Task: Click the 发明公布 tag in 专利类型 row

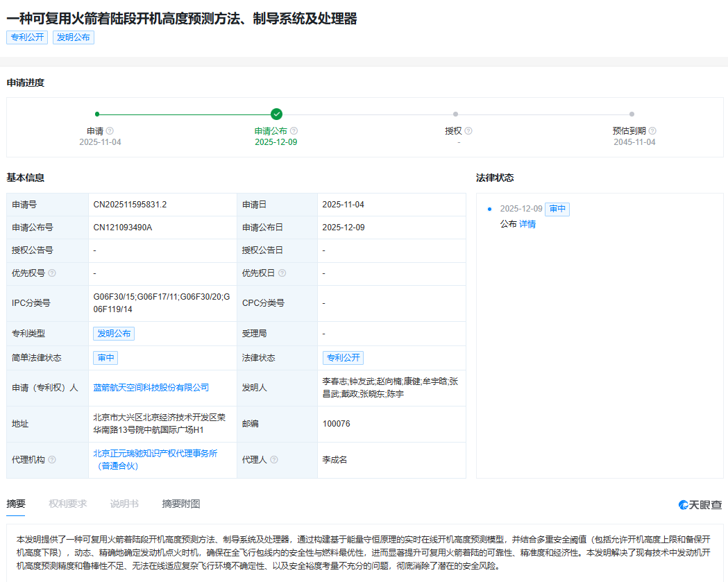Action: pos(113,333)
